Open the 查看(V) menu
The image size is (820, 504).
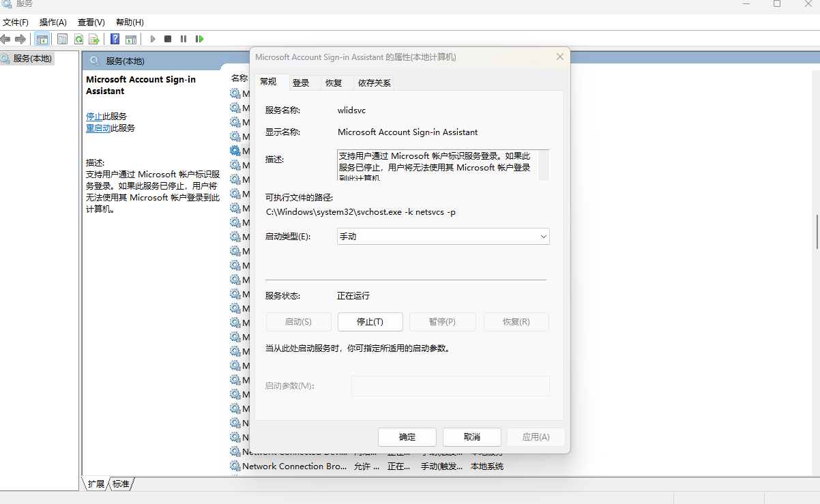tap(91, 23)
